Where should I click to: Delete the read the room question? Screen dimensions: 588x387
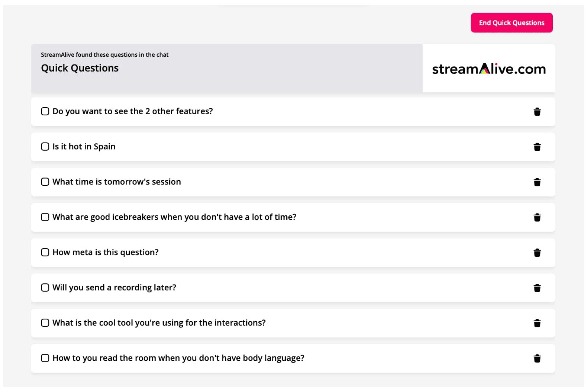pos(537,359)
